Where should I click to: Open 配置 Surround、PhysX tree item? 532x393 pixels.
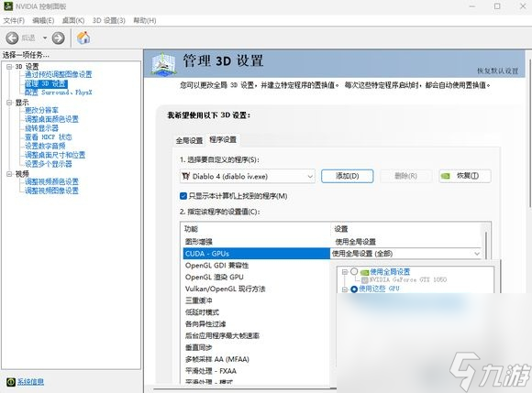coord(59,93)
